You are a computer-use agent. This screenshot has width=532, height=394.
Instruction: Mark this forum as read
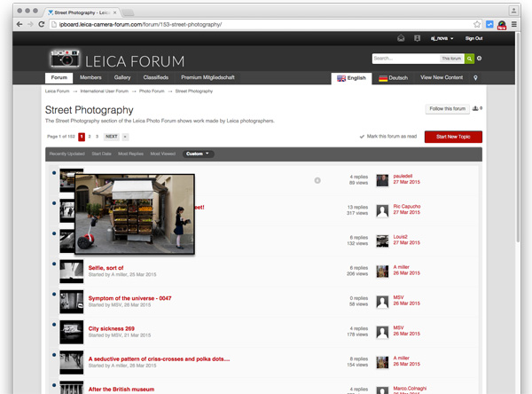click(390, 137)
